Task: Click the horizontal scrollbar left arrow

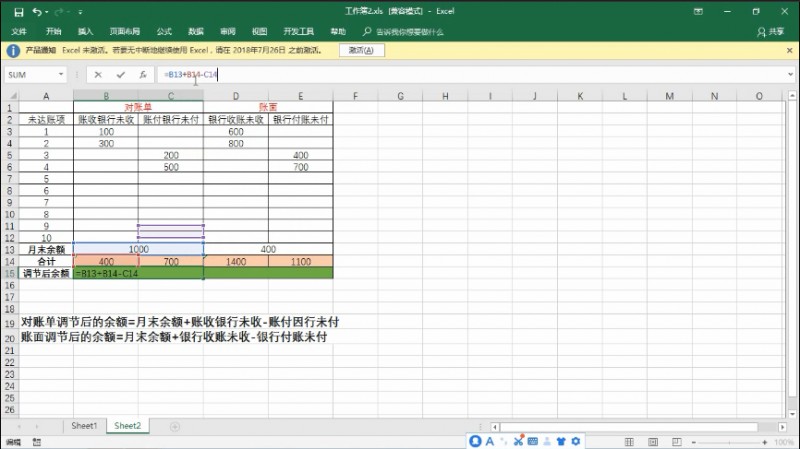Action: 494,427
